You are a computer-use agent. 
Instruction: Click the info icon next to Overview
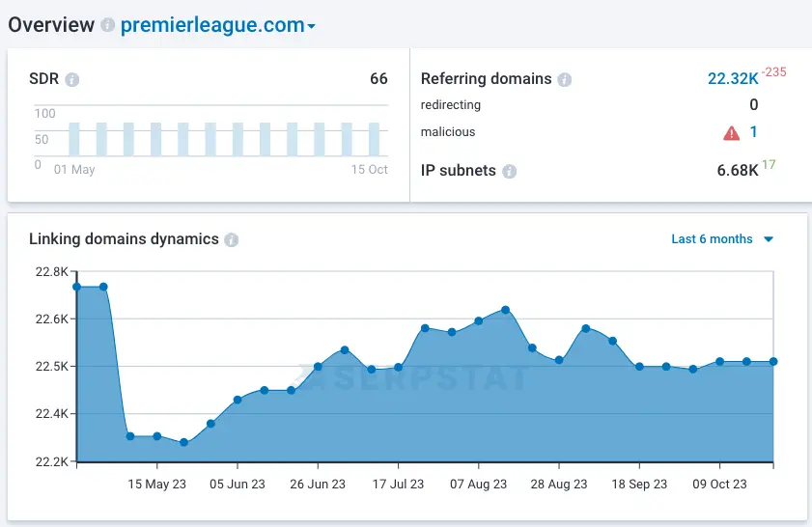pos(107,26)
